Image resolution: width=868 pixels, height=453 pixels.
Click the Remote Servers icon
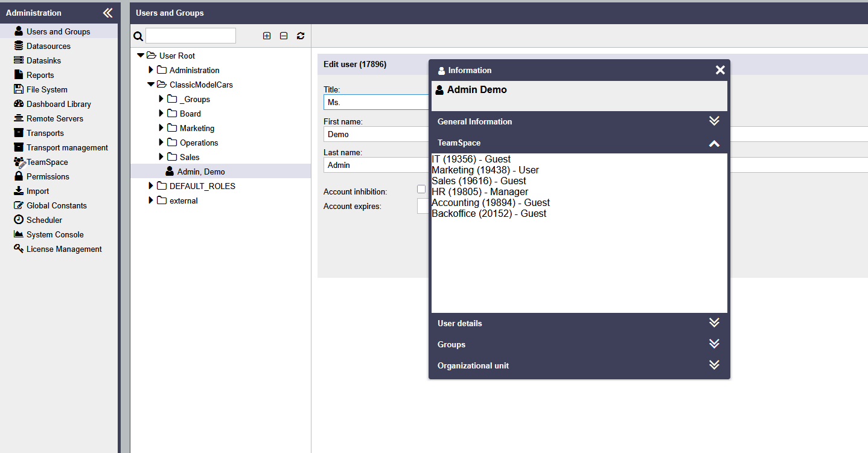point(19,118)
